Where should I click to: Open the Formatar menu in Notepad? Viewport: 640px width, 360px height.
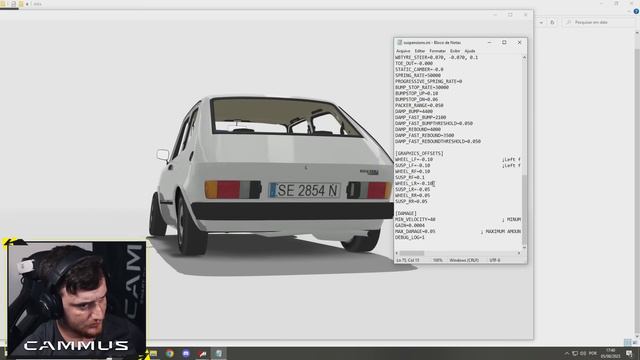click(438, 51)
